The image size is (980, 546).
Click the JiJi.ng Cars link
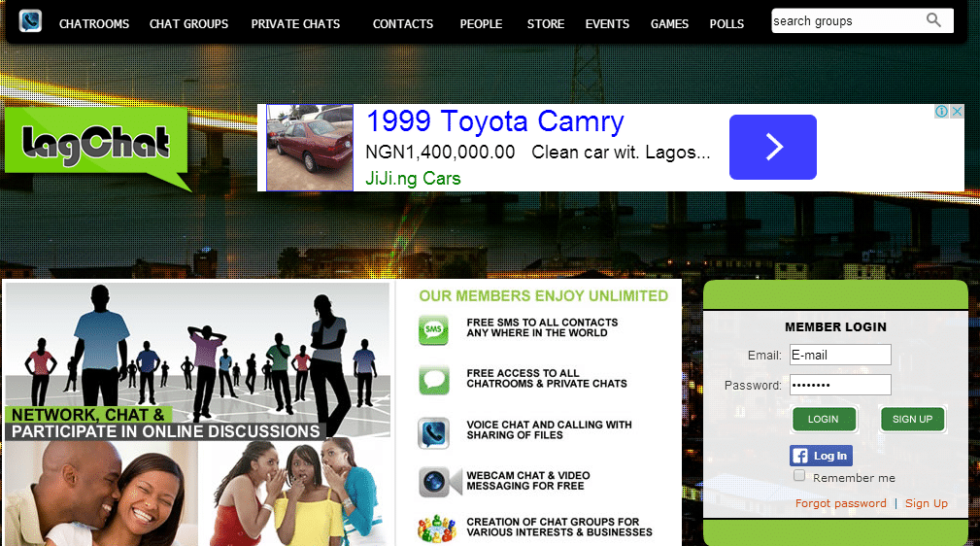(413, 178)
